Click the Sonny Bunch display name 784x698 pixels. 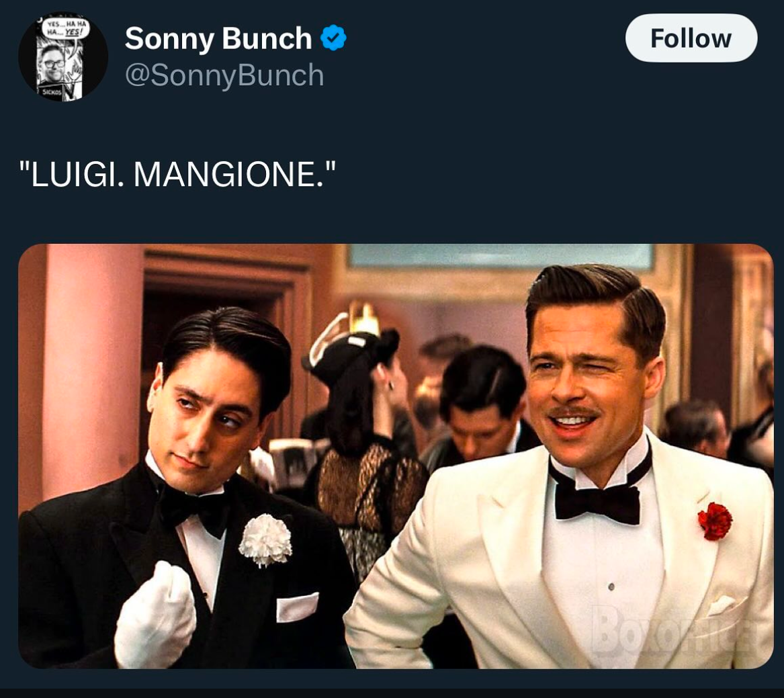[x=218, y=38]
